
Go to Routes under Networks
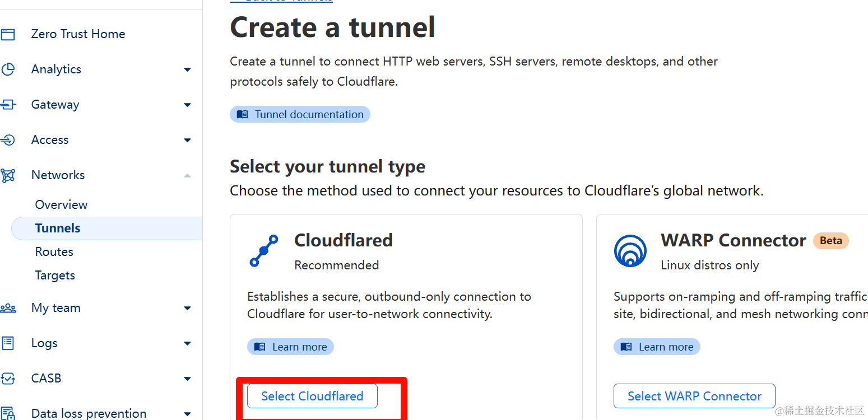54,251
